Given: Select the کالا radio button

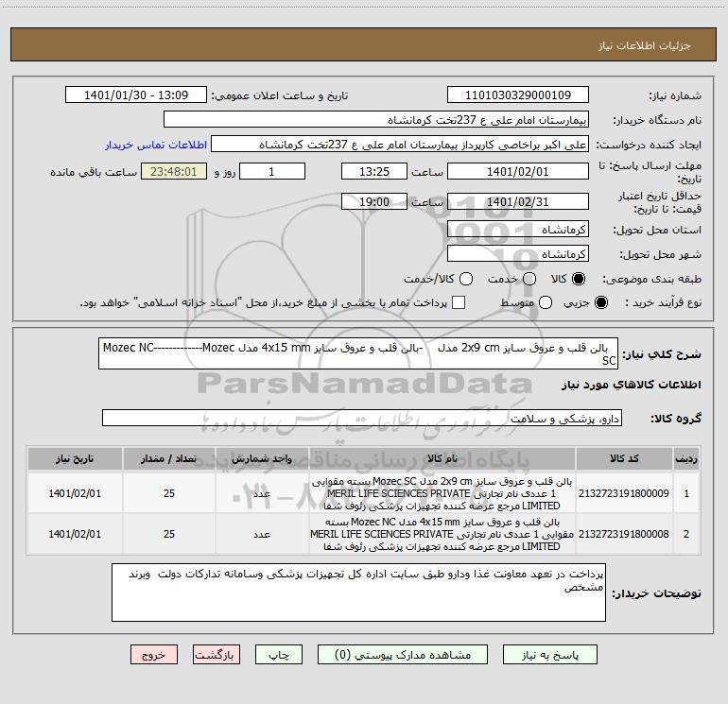Looking at the screenshot, I should [579, 279].
